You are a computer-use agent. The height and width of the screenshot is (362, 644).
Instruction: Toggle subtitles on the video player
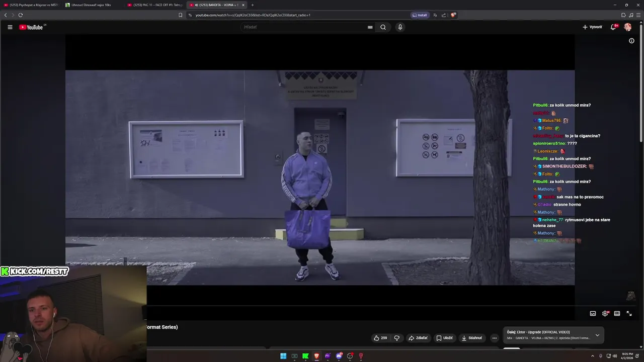click(593, 313)
